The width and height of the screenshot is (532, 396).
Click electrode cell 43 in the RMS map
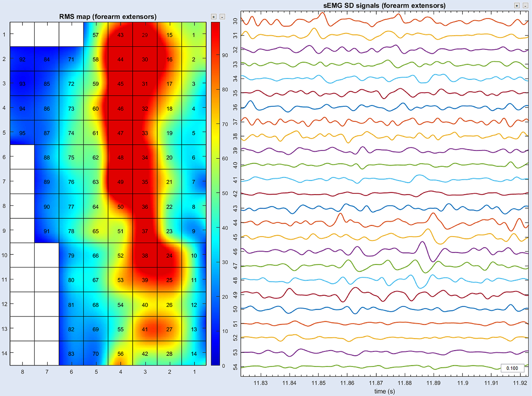click(x=120, y=35)
